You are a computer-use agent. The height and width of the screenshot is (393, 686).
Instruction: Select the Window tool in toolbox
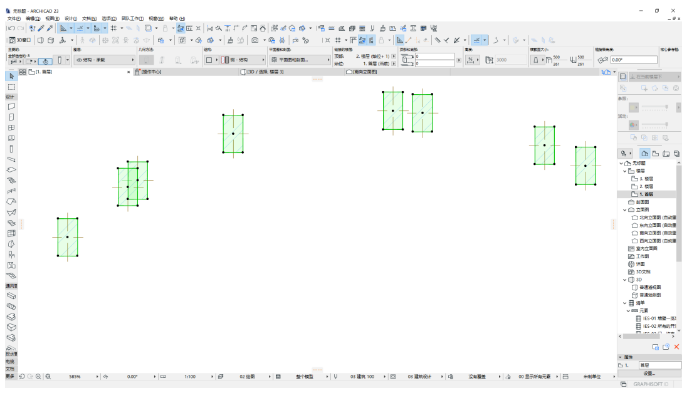pyautogui.click(x=11, y=128)
